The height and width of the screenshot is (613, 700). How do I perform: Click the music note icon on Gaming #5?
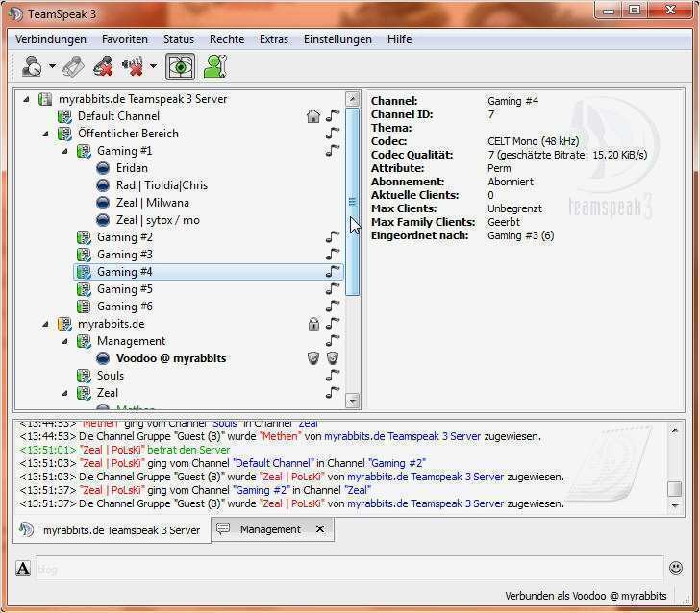click(333, 288)
